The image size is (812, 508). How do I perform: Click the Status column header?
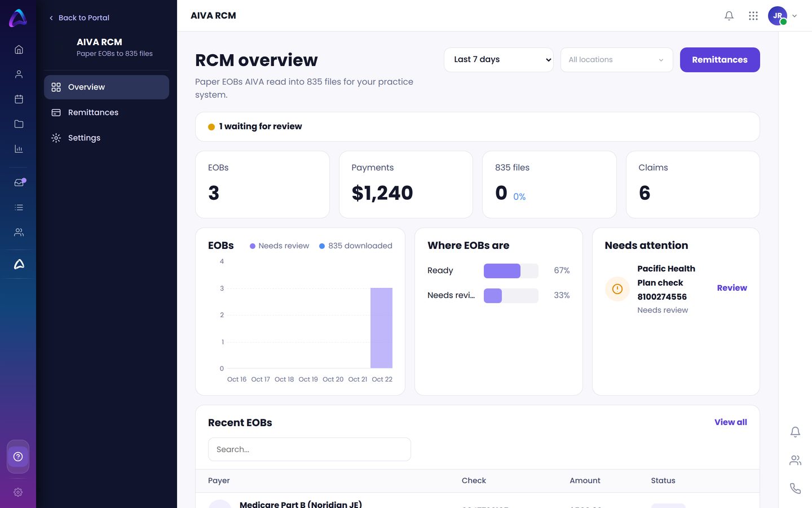pos(663,481)
